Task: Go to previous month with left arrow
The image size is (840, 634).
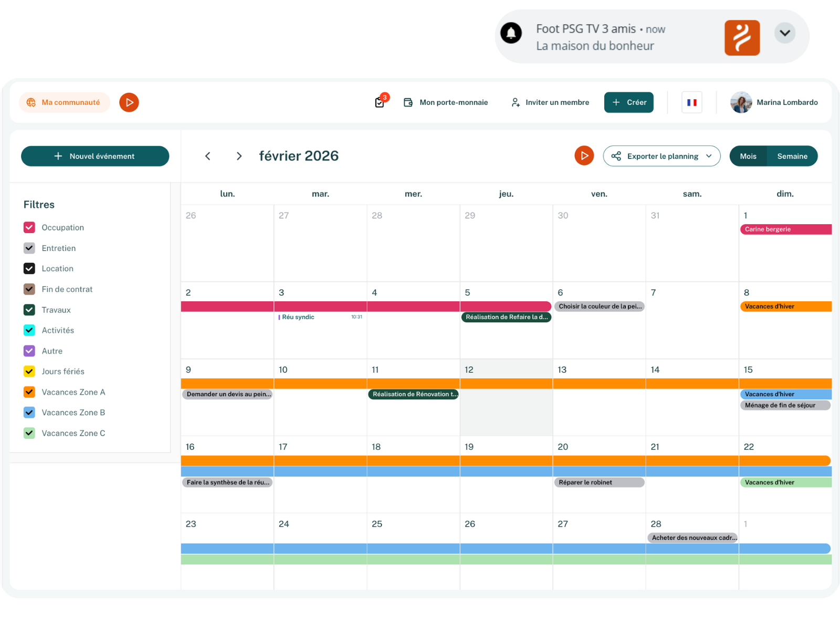Action: tap(208, 156)
